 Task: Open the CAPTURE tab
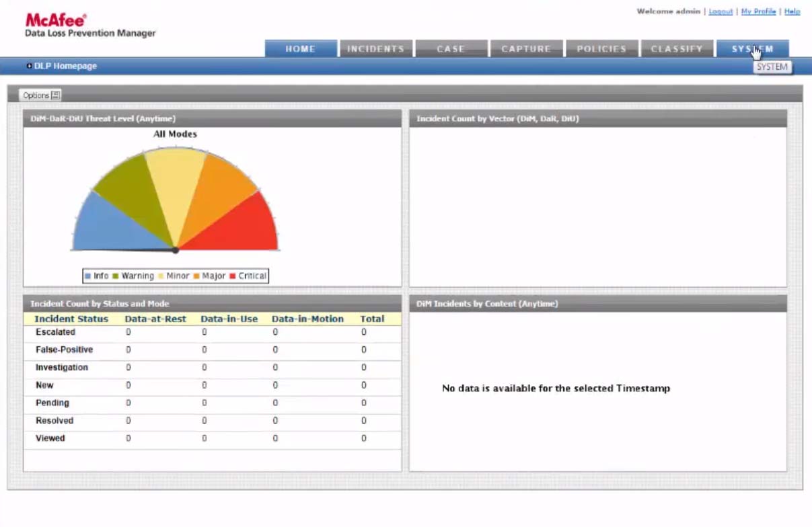pos(526,48)
